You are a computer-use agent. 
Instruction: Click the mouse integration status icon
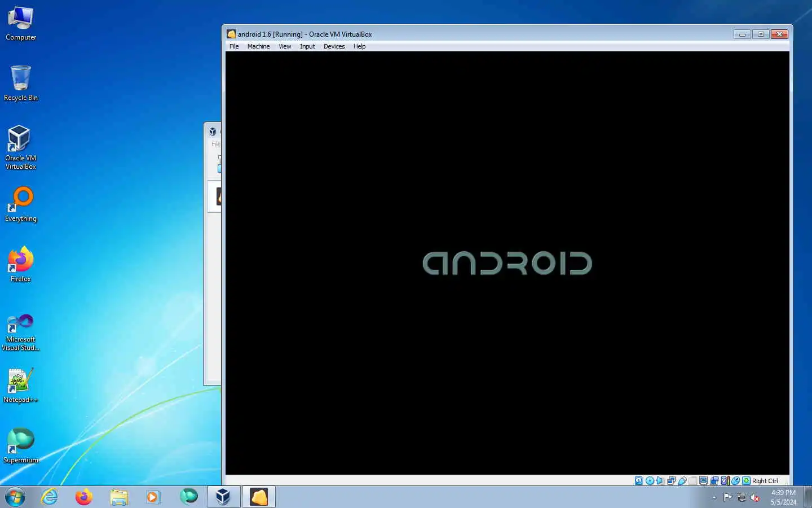735,481
